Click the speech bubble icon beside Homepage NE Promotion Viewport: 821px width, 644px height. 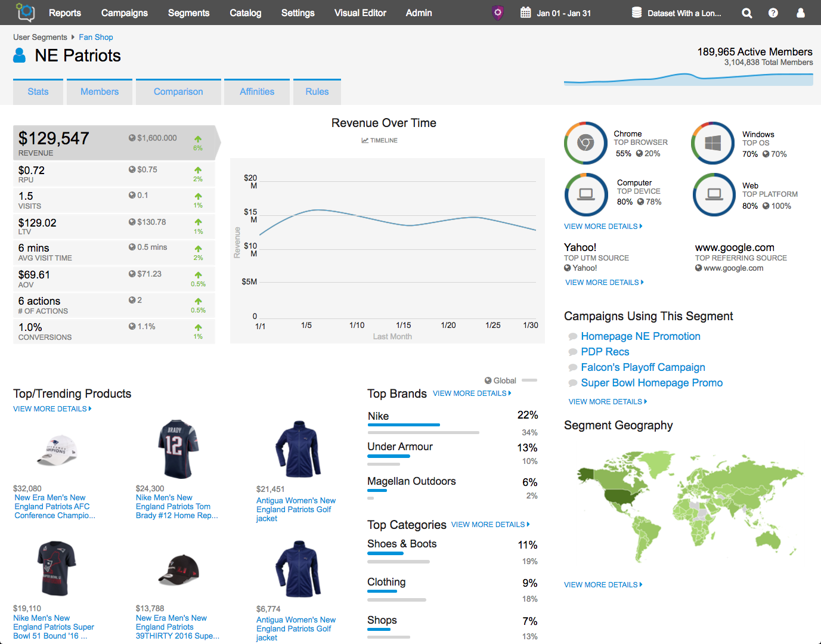573,337
